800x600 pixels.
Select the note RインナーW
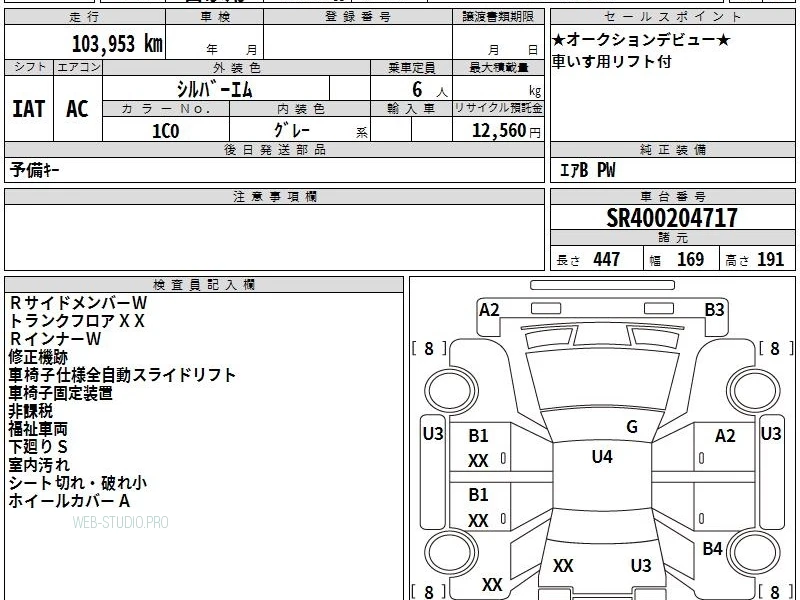point(55,339)
